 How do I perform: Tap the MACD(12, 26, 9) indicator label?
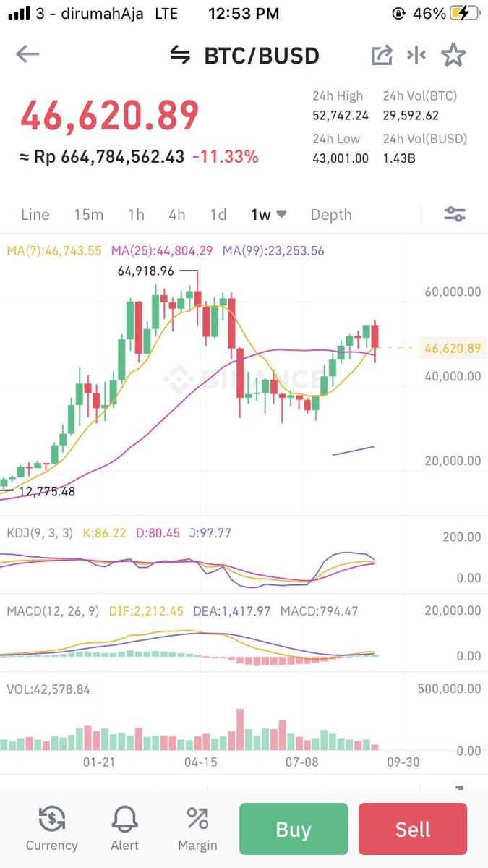(53, 611)
